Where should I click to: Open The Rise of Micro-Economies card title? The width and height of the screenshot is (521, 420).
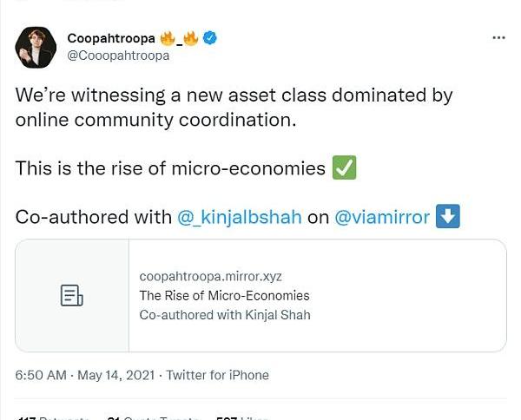(x=224, y=295)
